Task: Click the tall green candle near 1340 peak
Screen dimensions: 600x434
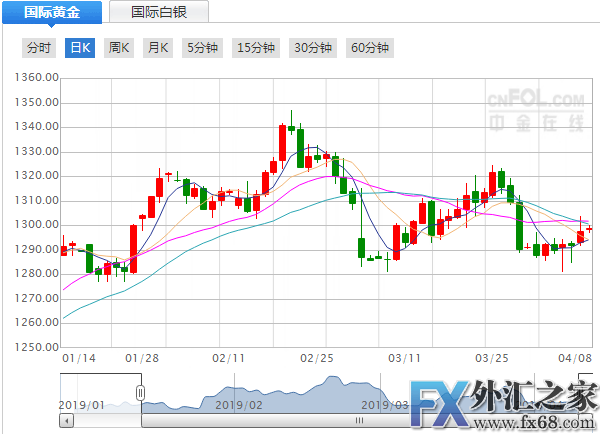Action: [x=299, y=147]
